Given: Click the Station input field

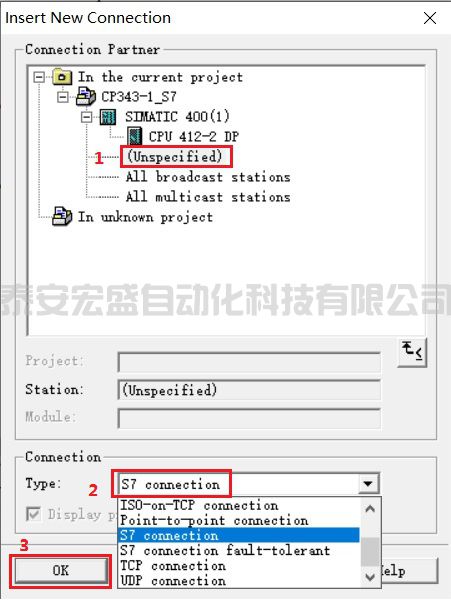Looking at the screenshot, I should pos(249,390).
